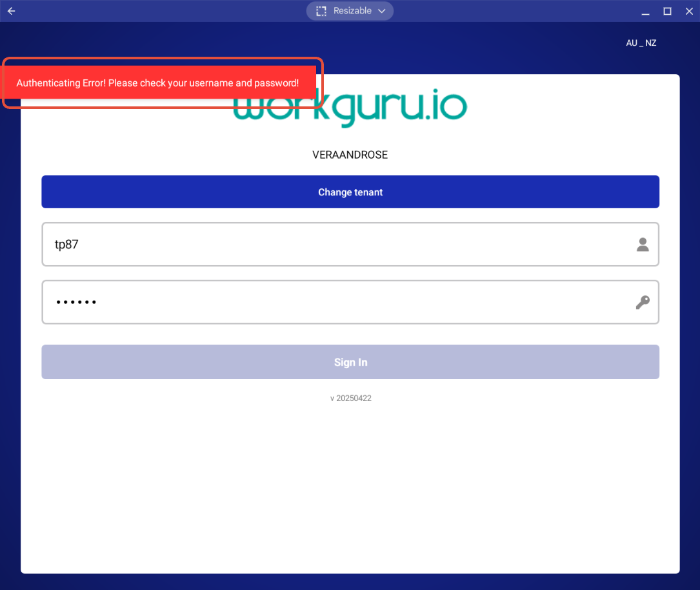Click the version text v 20250422
700x590 pixels.
350,398
